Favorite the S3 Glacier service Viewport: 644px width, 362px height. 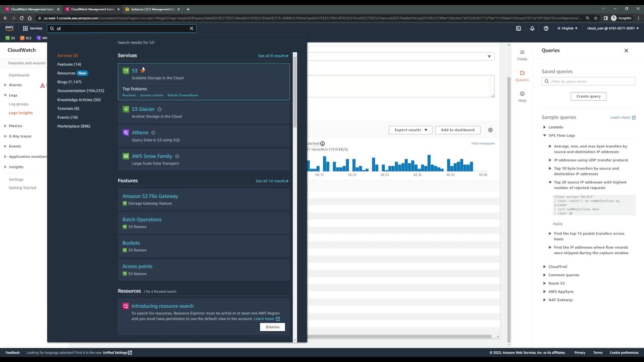click(160, 109)
